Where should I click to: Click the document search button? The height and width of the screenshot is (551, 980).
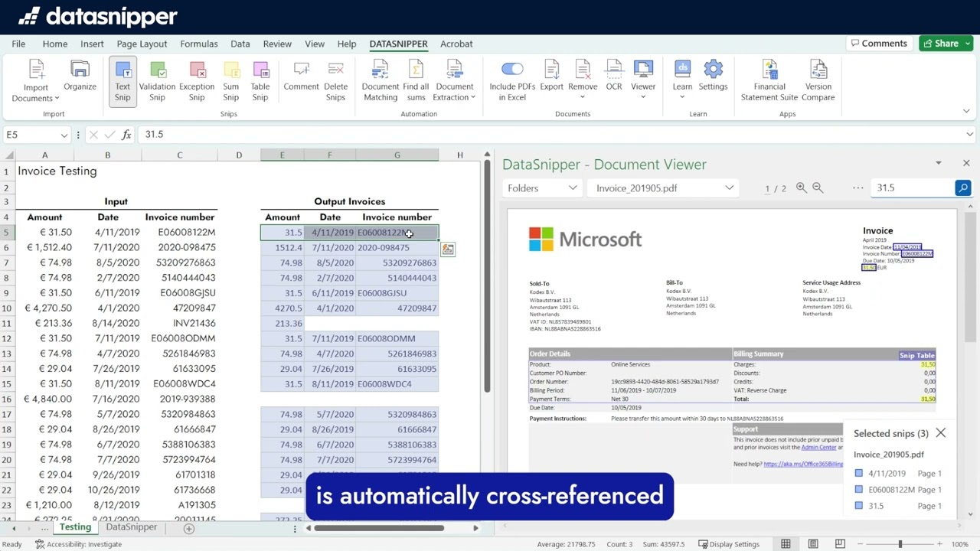coord(962,187)
